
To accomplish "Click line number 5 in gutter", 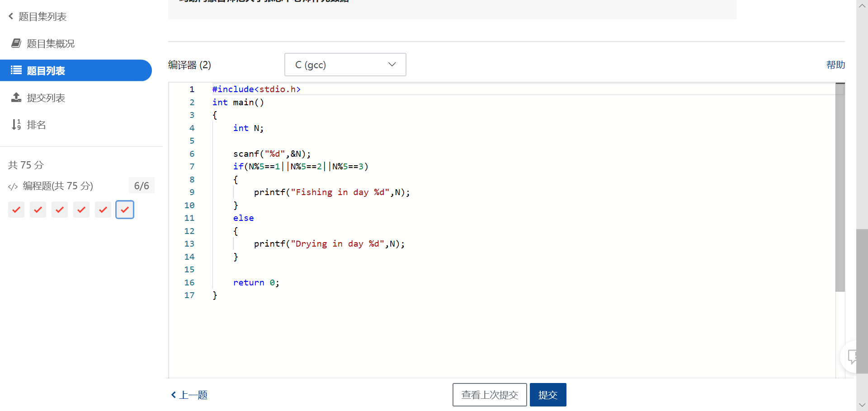I will (192, 141).
